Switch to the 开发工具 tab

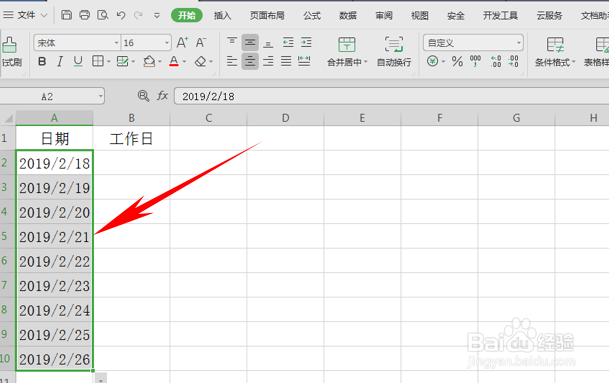pos(500,16)
